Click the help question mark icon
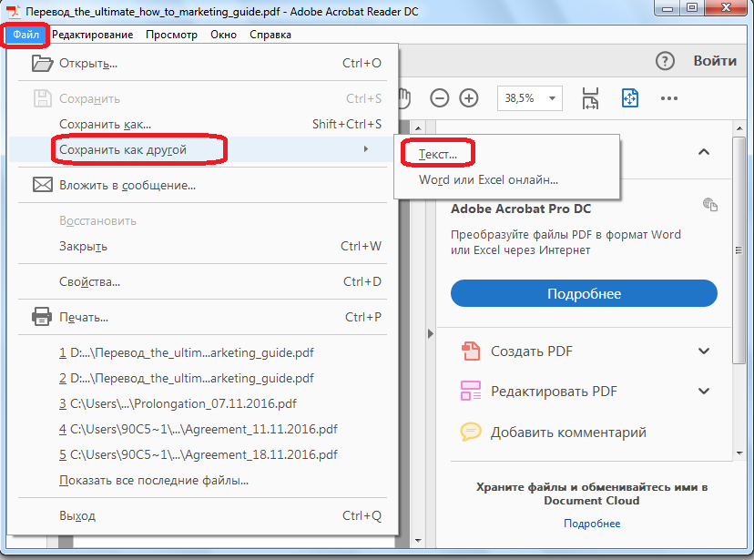 [x=666, y=61]
